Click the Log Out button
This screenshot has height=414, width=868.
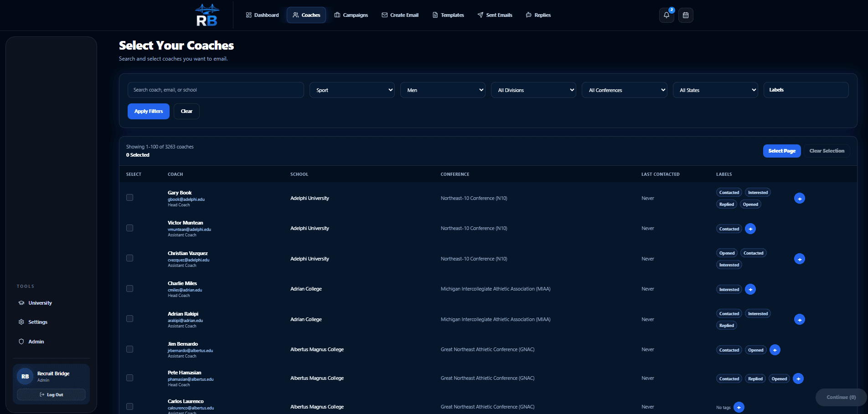51,394
